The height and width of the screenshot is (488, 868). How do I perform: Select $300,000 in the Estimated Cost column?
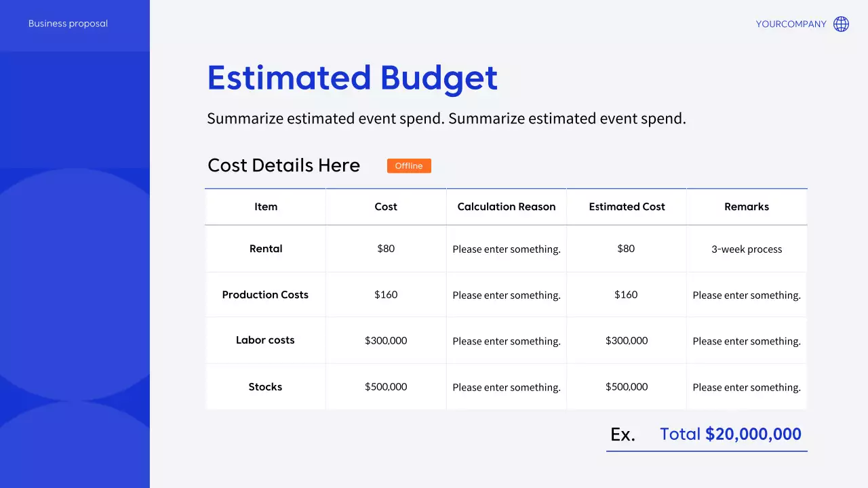[627, 341]
